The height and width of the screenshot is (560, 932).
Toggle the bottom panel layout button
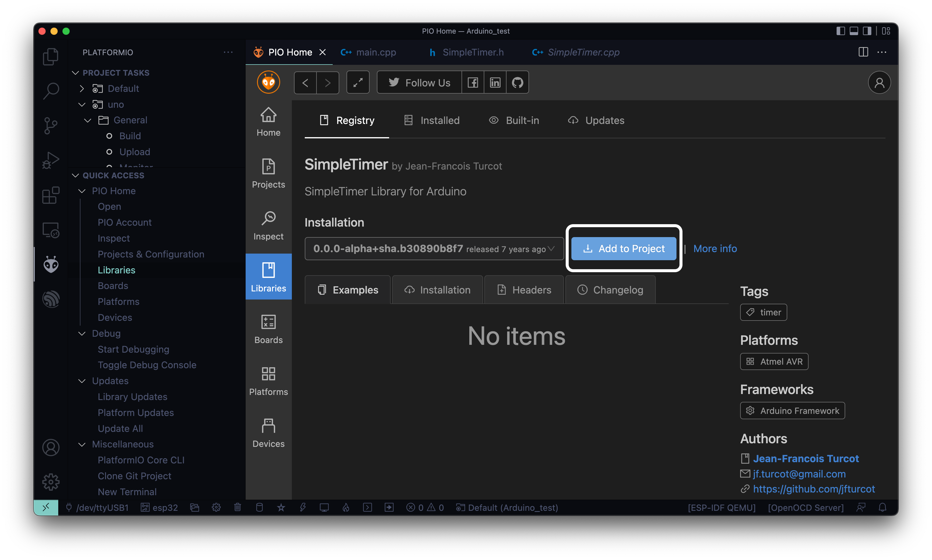click(854, 31)
